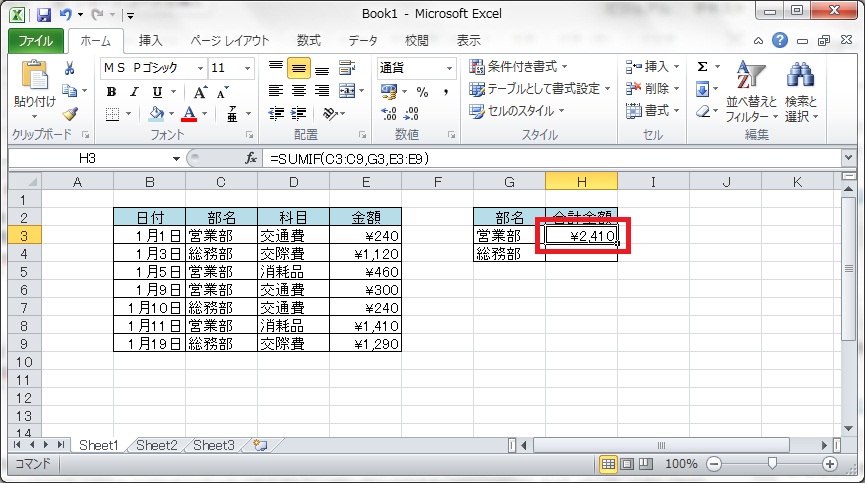This screenshot has height=483, width=865.
Task: Open the Name Box dropdown arrow
Action: (x=176, y=159)
